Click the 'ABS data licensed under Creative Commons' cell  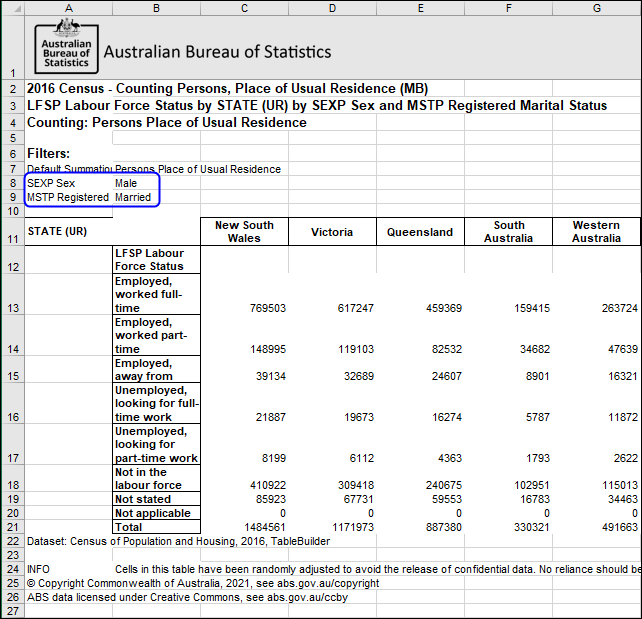(x=187, y=597)
